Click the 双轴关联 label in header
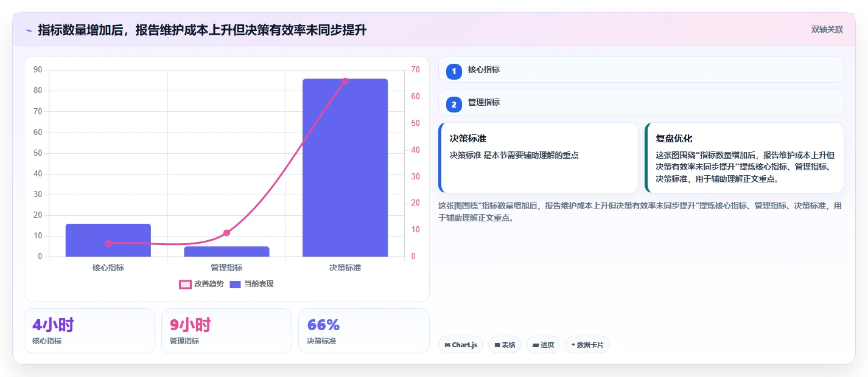Screen dimensions: 868x377 [827, 29]
